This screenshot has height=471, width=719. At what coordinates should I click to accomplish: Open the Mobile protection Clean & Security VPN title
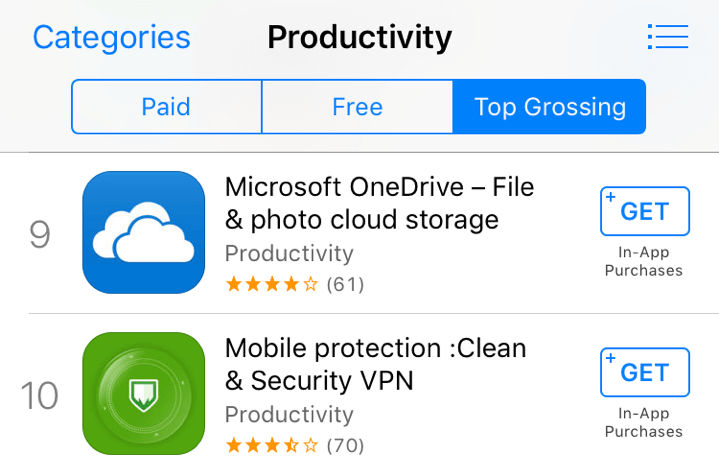[x=375, y=364]
